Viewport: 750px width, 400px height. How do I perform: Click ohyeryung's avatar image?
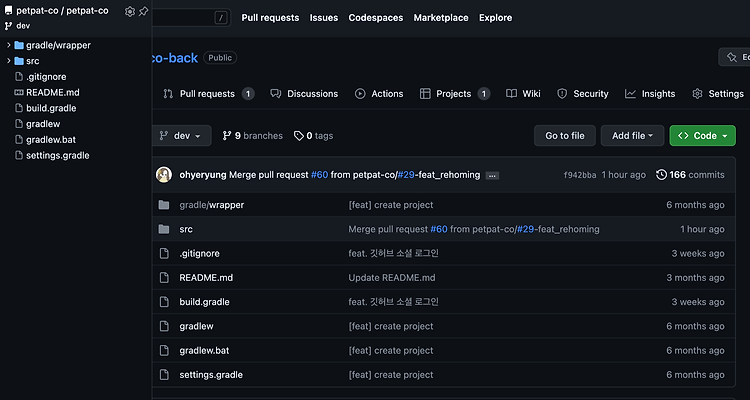[164, 175]
